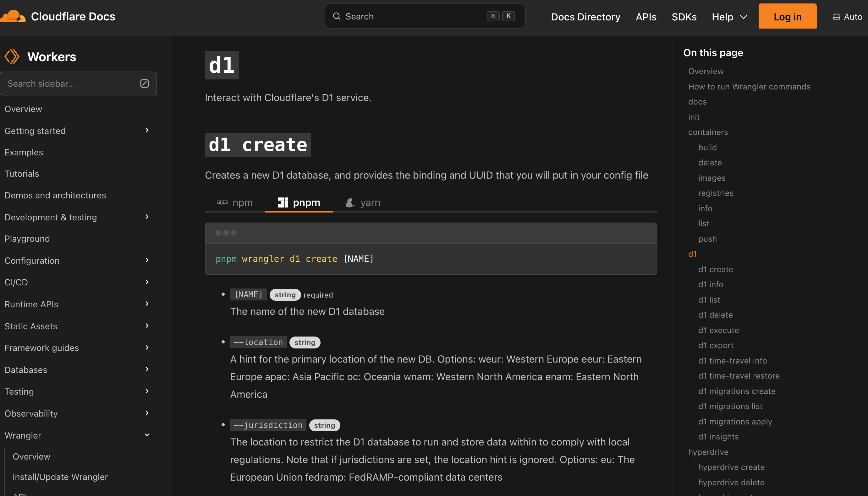Image resolution: width=868 pixels, height=496 pixels.
Task: Click the yarn cat icon
Action: 350,202
